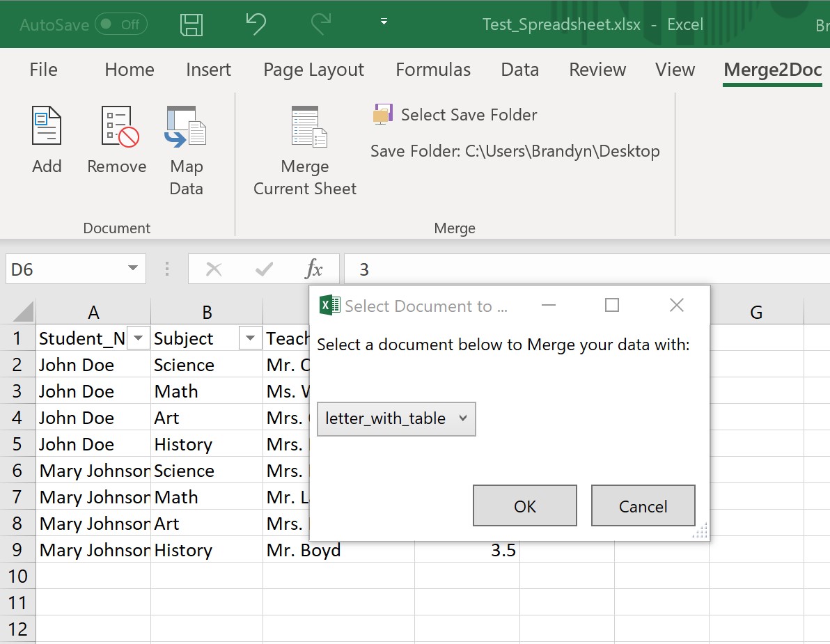Click the Insert Function fx icon
The width and height of the screenshot is (830, 644).
(313, 269)
